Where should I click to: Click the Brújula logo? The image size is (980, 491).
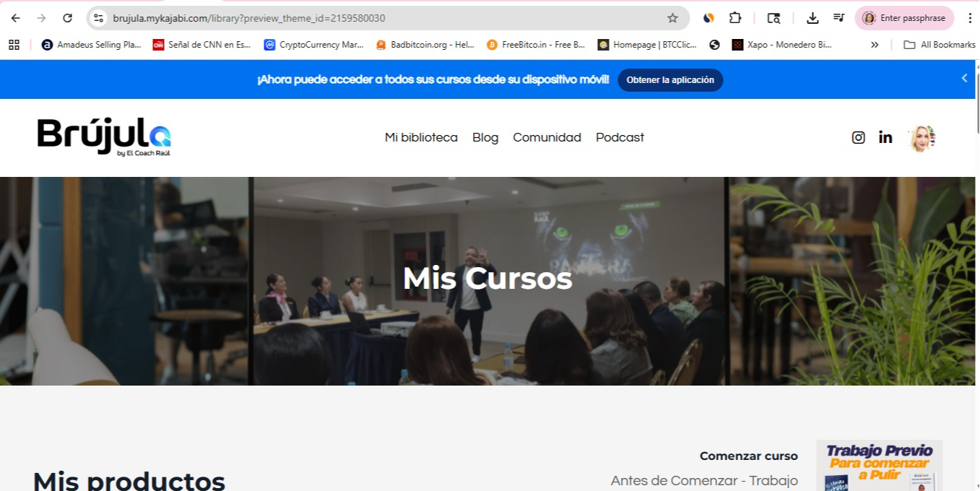pos(104,137)
